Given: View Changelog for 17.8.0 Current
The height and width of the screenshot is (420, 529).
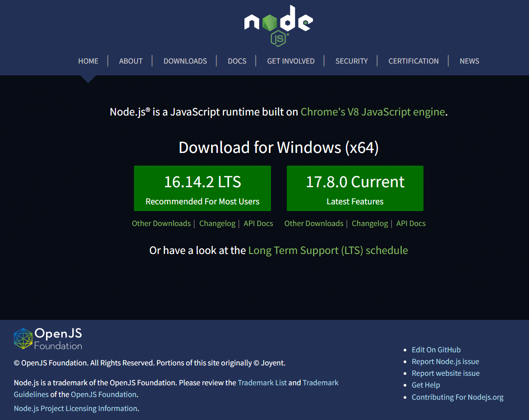Looking at the screenshot, I should (370, 224).
